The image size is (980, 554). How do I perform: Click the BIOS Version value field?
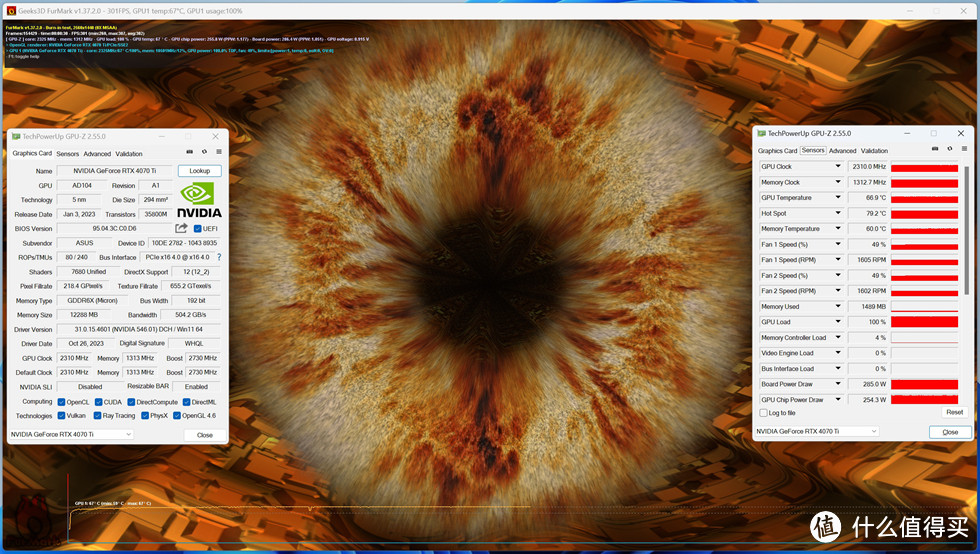pyautogui.click(x=114, y=228)
